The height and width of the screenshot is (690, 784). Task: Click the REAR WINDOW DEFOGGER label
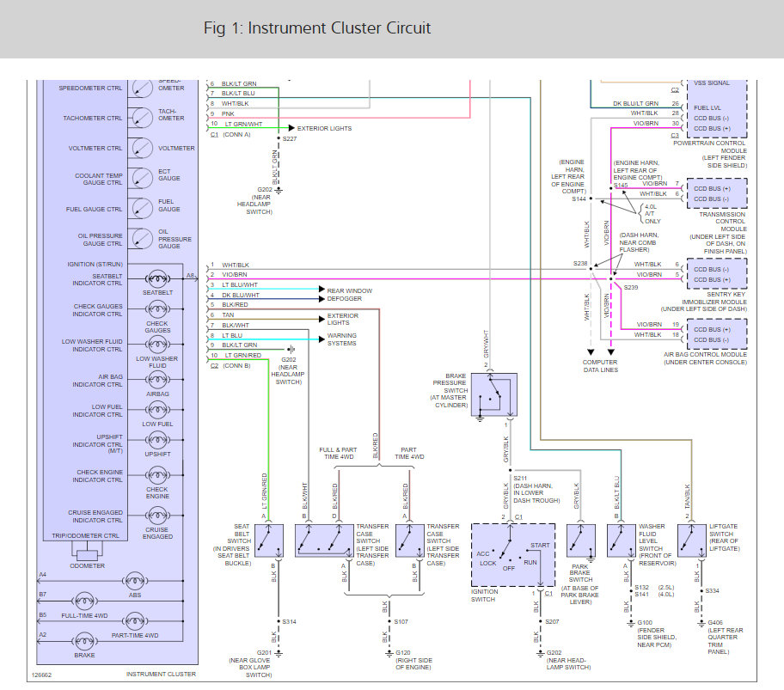[350, 294]
